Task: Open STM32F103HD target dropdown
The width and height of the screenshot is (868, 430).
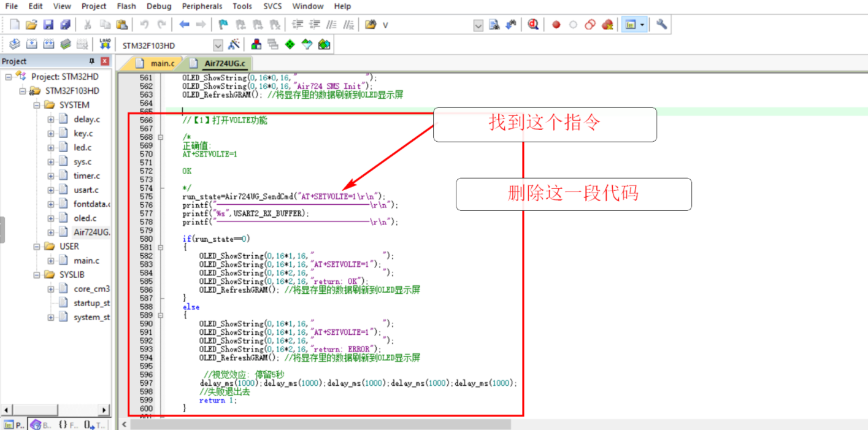Action: (218, 45)
